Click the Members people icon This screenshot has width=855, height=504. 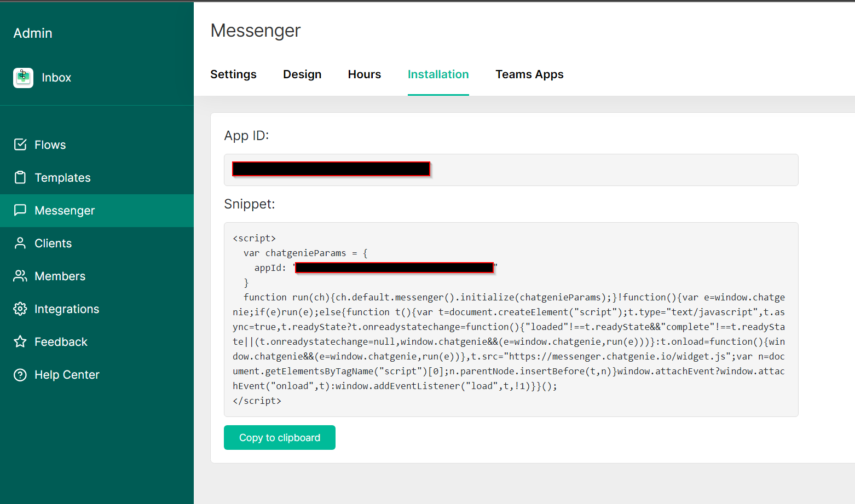click(20, 276)
